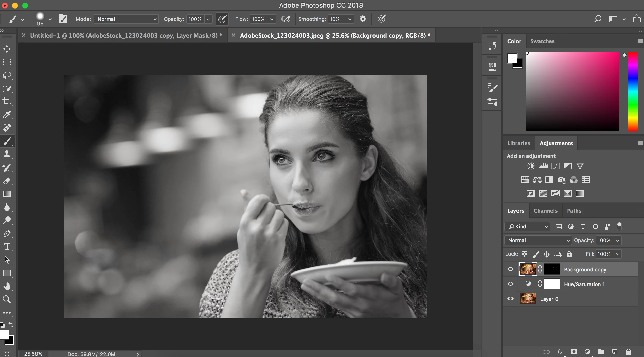Toggle visibility of Hue/Saturation 1 layer

(x=510, y=284)
